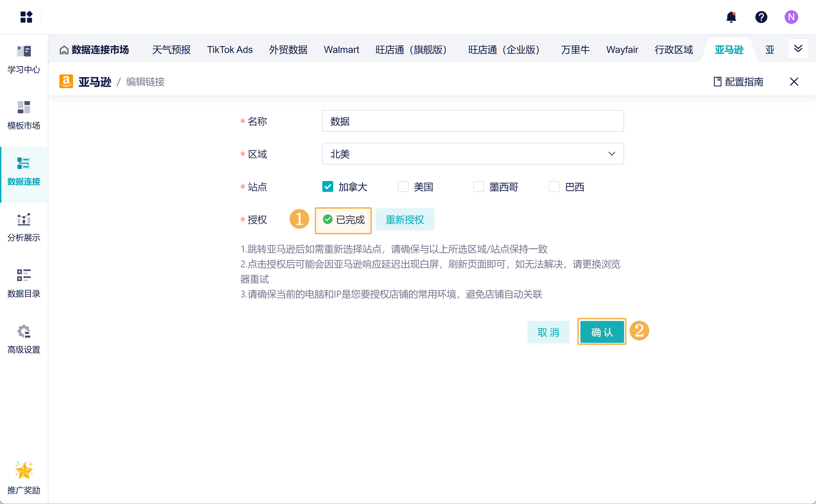This screenshot has width=816, height=504.
Task: Switch to the 行政区域 tab
Action: [674, 50]
